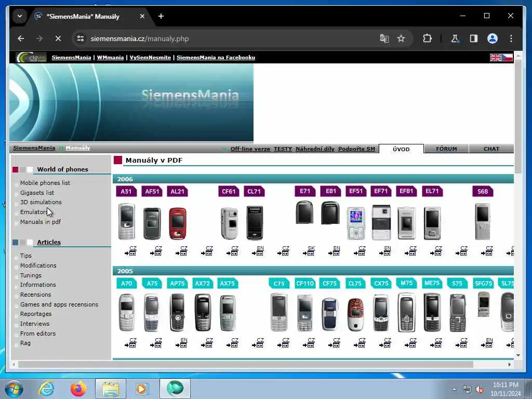532x399 pixels.
Task: Open the TESTY link
Action: click(283, 149)
